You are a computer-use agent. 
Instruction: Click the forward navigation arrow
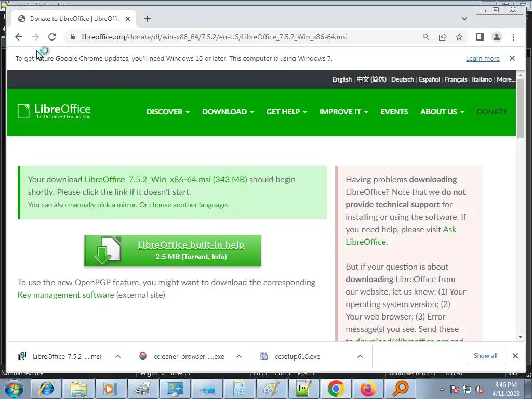click(35, 37)
